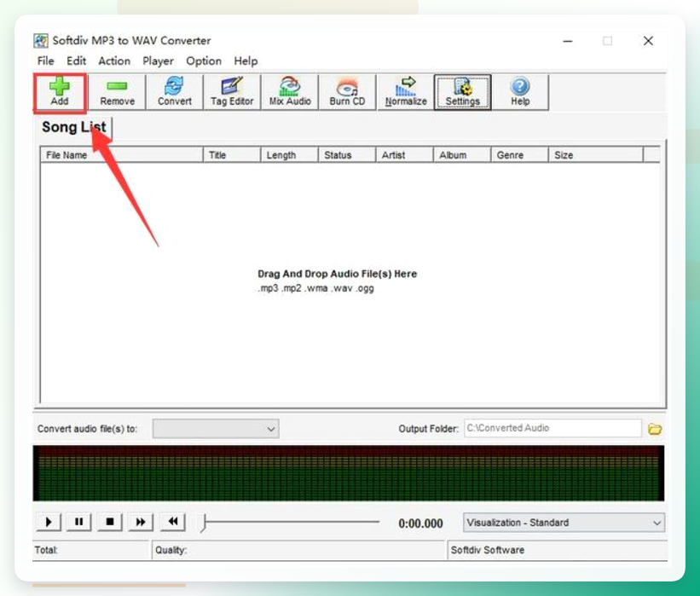Stop audio playback
The image size is (700, 596).
coord(110,522)
